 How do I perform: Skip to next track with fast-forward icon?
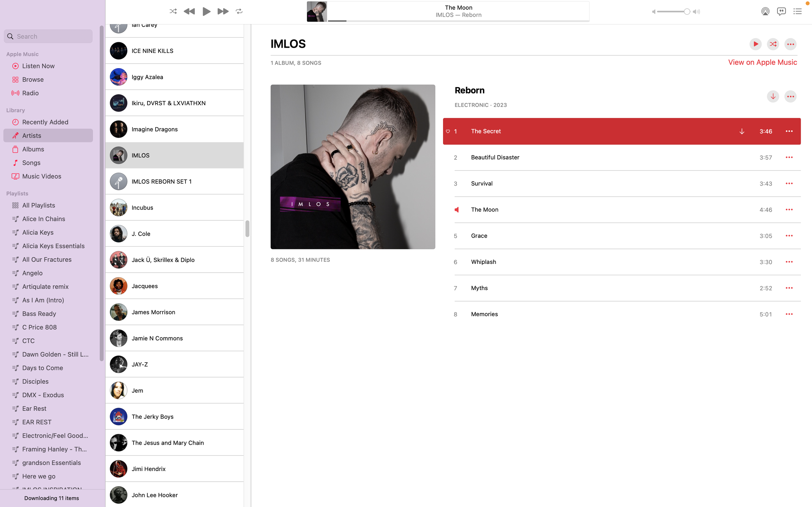pyautogui.click(x=223, y=11)
